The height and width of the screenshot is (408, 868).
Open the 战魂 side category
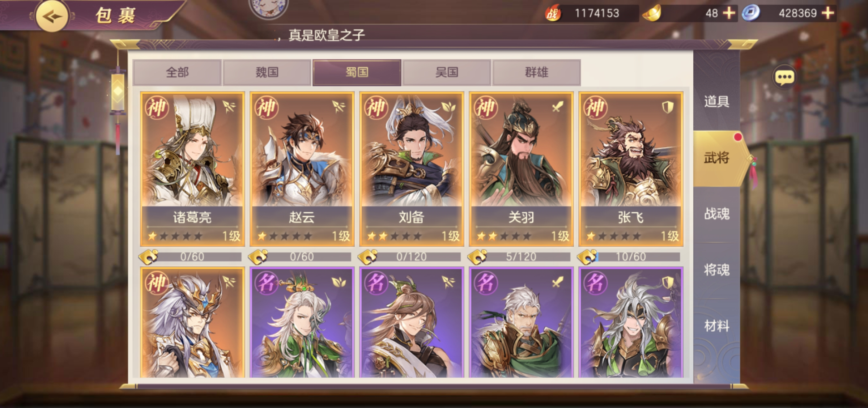click(x=716, y=214)
